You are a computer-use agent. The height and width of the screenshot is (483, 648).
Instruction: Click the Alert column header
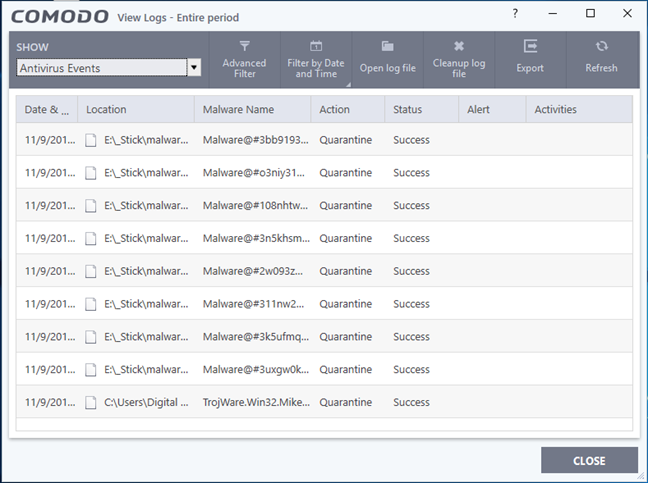[492, 109]
